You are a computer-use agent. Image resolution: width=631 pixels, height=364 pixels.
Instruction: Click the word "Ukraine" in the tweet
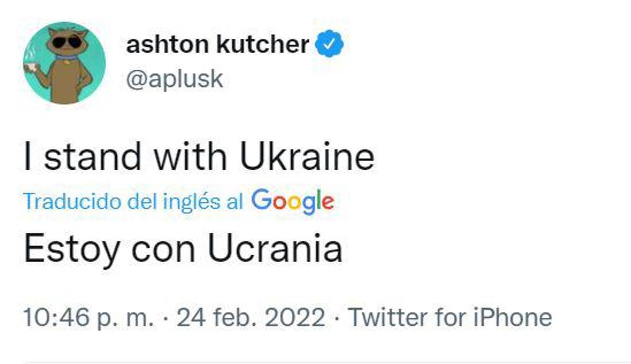pyautogui.click(x=307, y=156)
